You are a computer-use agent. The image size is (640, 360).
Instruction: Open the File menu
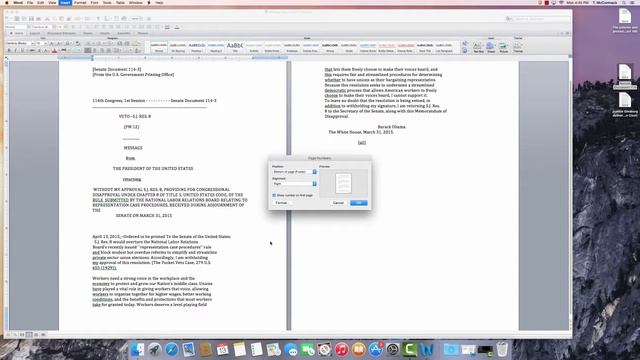tap(30, 2)
